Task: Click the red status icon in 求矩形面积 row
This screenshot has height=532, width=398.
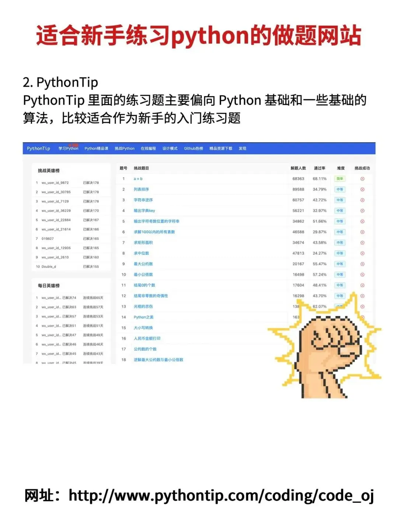Action: 362,243
